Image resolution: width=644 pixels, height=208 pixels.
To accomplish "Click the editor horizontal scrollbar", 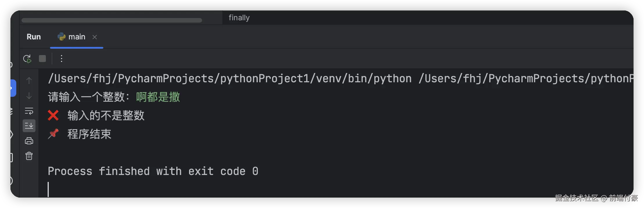I will [112, 20].
